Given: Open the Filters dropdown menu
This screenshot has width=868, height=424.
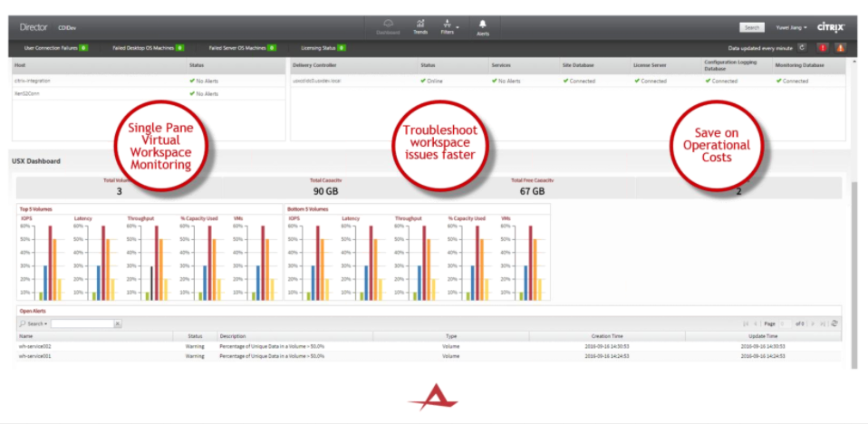Looking at the screenshot, I should pyautogui.click(x=449, y=26).
